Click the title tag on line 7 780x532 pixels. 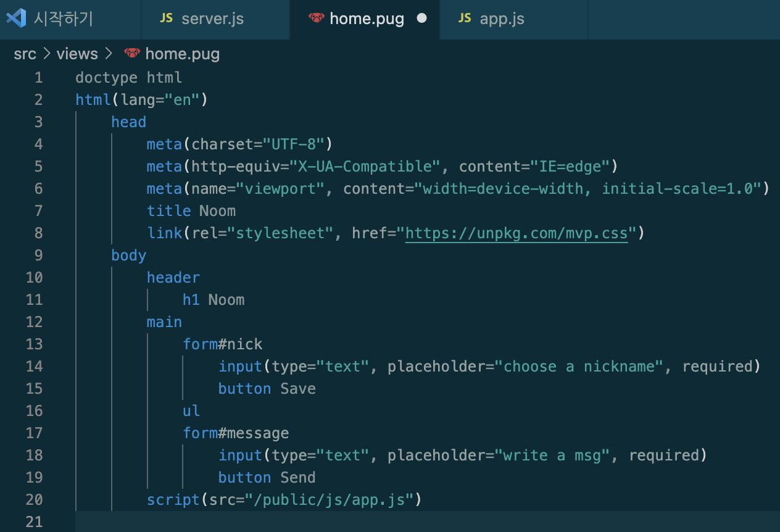[169, 211]
